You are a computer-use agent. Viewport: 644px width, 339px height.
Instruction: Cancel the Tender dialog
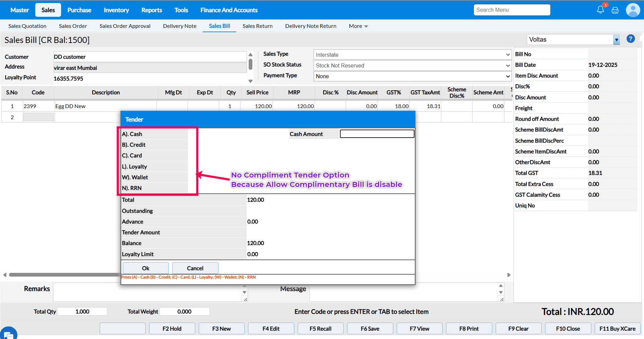(195, 268)
